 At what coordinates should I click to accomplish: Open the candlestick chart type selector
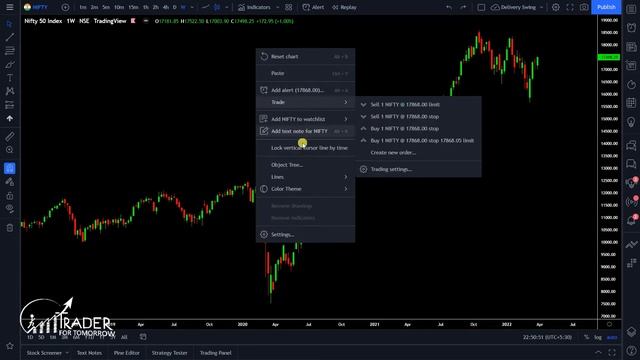coord(217,7)
